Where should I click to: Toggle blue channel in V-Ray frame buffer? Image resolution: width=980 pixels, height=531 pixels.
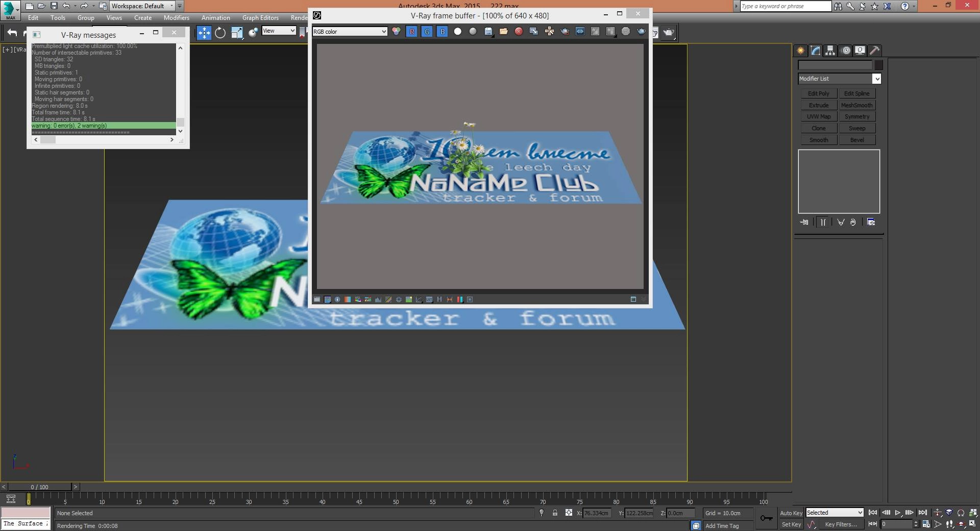point(443,32)
